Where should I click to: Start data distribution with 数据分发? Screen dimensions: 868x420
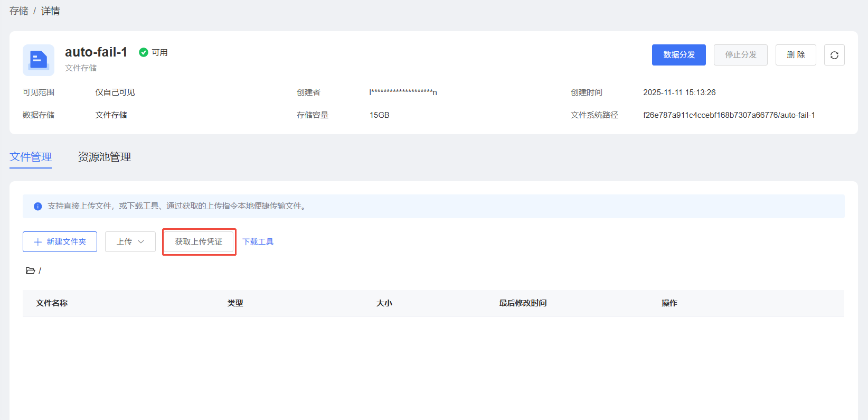point(678,55)
